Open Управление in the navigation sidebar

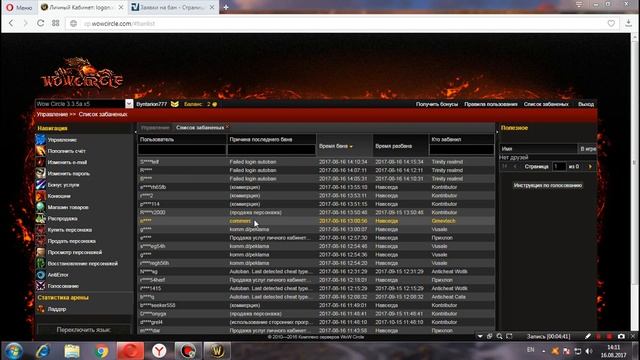(x=62, y=140)
